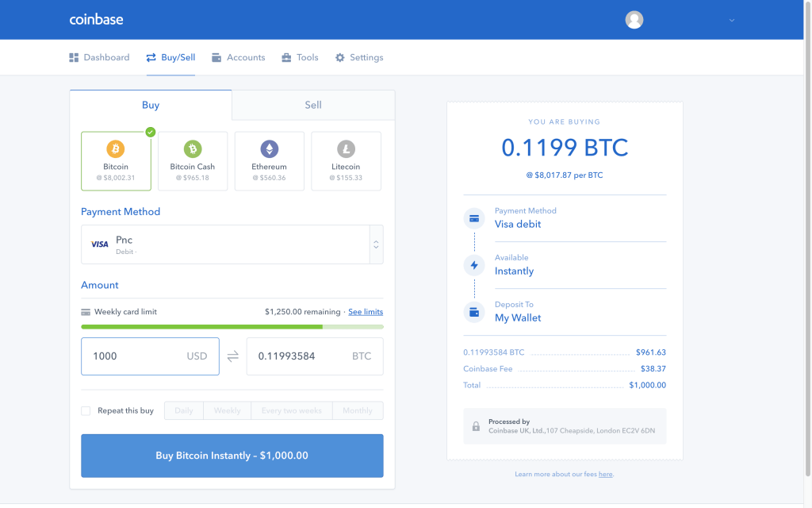Image resolution: width=812 pixels, height=508 pixels.
Task: Click the Coinbase Fee $38.37 value
Action: click(653, 369)
